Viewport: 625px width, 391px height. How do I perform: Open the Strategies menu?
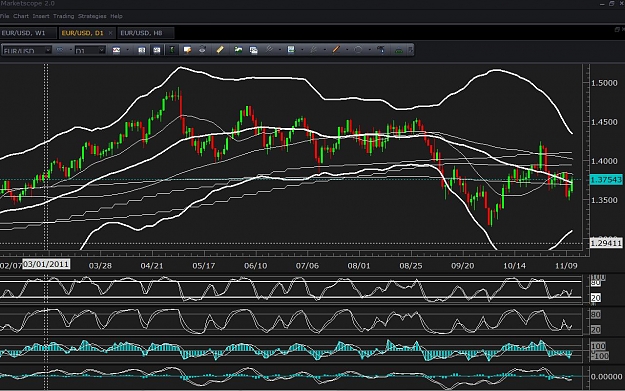click(92, 16)
